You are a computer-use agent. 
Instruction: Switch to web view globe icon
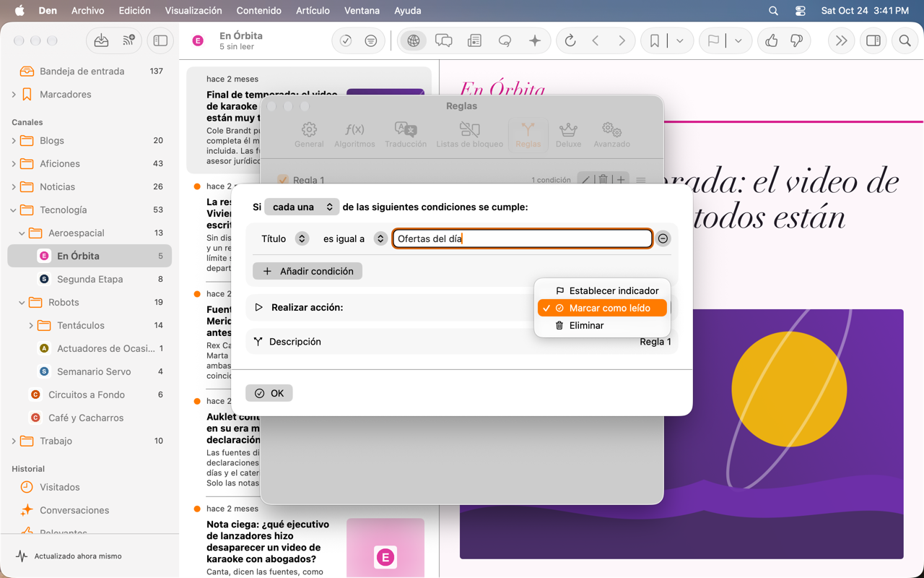click(414, 41)
